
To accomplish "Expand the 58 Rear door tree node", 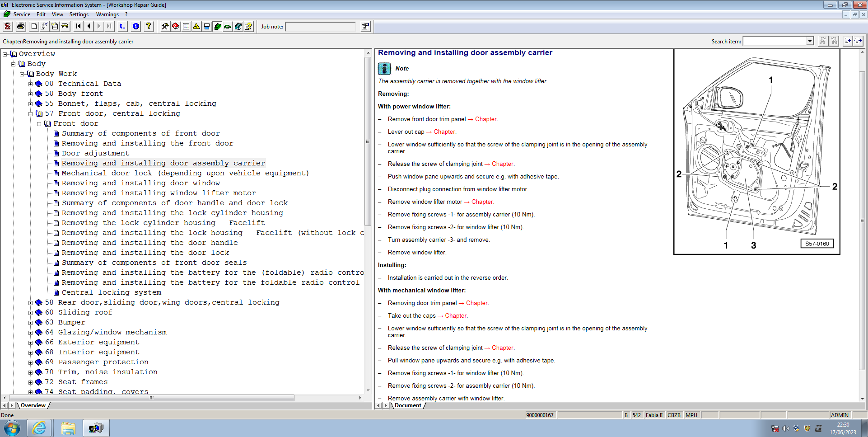I will tap(31, 303).
